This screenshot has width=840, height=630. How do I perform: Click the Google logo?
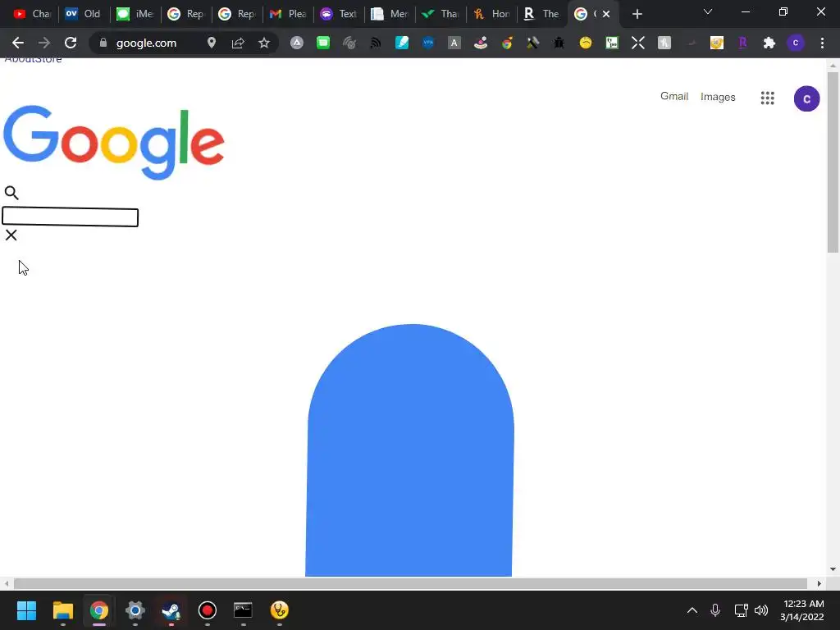[x=113, y=142]
